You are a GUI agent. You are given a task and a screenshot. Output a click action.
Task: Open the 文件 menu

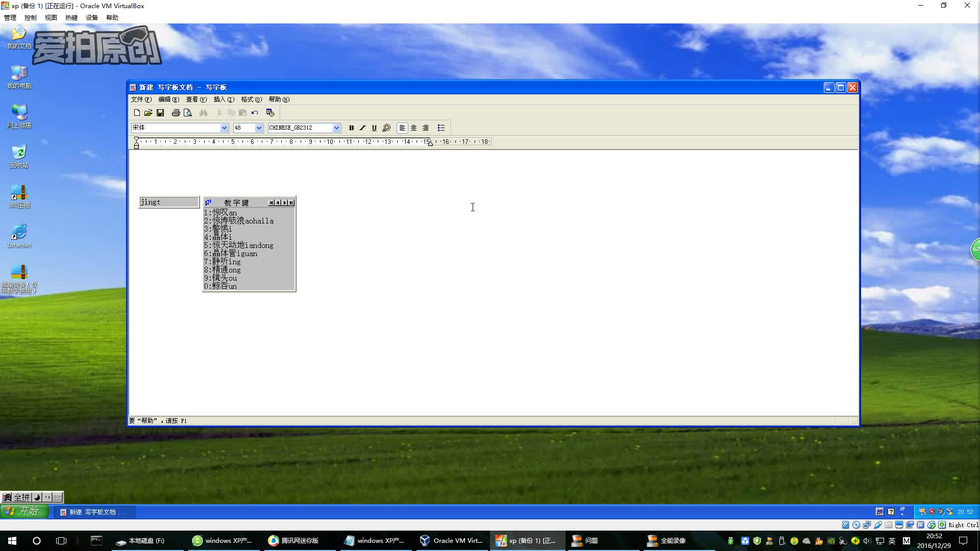(141, 99)
